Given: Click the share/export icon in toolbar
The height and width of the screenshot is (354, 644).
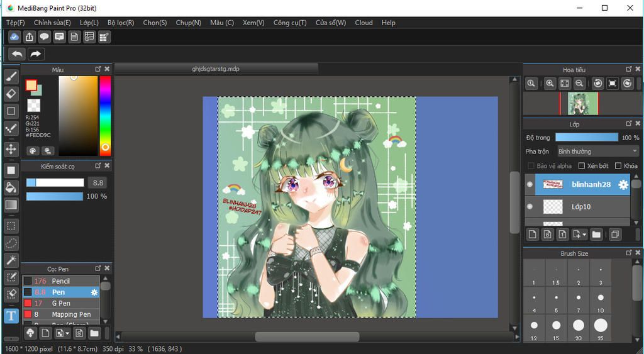Looking at the screenshot, I should 29,37.
